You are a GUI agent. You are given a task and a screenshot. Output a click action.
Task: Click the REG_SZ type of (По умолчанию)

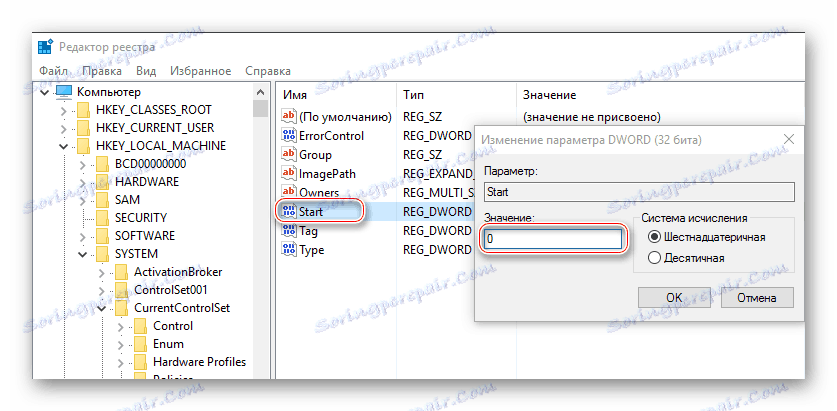[423, 116]
